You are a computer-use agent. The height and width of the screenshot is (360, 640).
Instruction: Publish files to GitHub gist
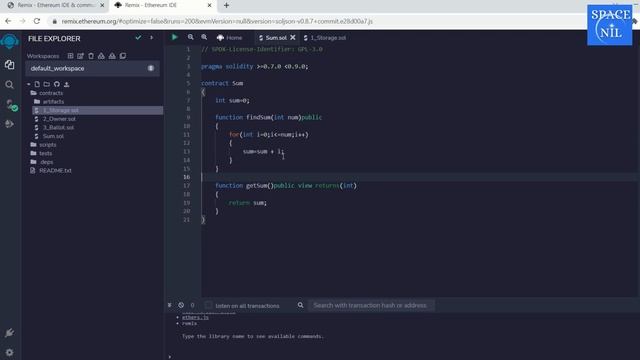click(57, 84)
